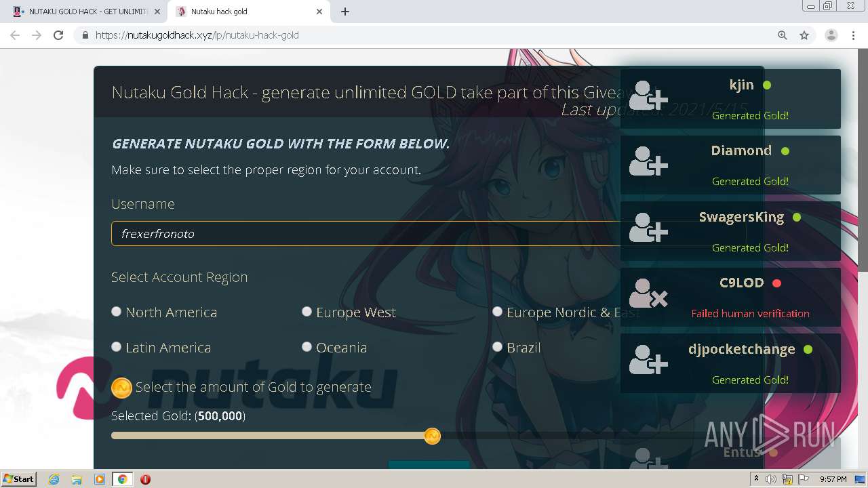
Task: Select the Europe West region
Action: [307, 312]
